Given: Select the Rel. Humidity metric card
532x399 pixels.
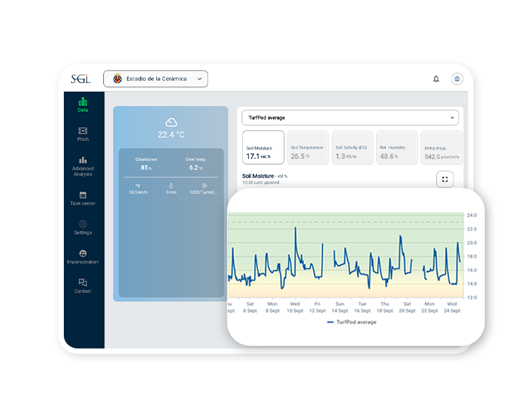Looking at the screenshot, I should click(397, 148).
